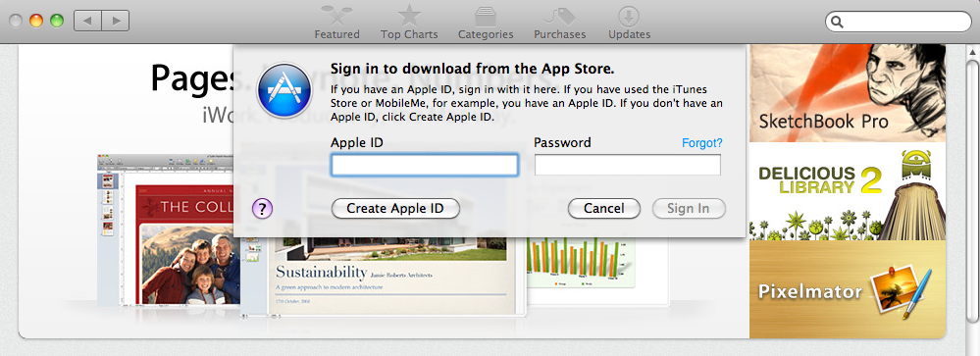Click the Password text field
The image size is (980, 356).
(x=628, y=165)
